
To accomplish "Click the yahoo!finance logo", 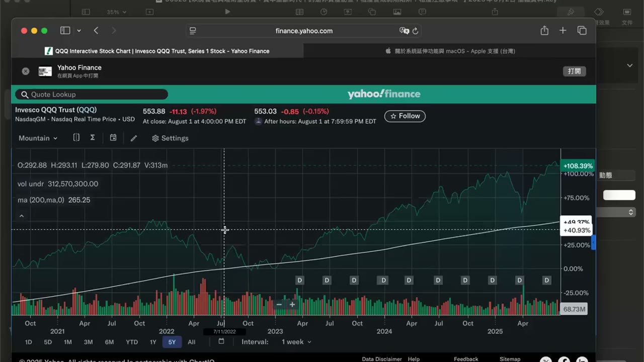I will pyautogui.click(x=384, y=94).
